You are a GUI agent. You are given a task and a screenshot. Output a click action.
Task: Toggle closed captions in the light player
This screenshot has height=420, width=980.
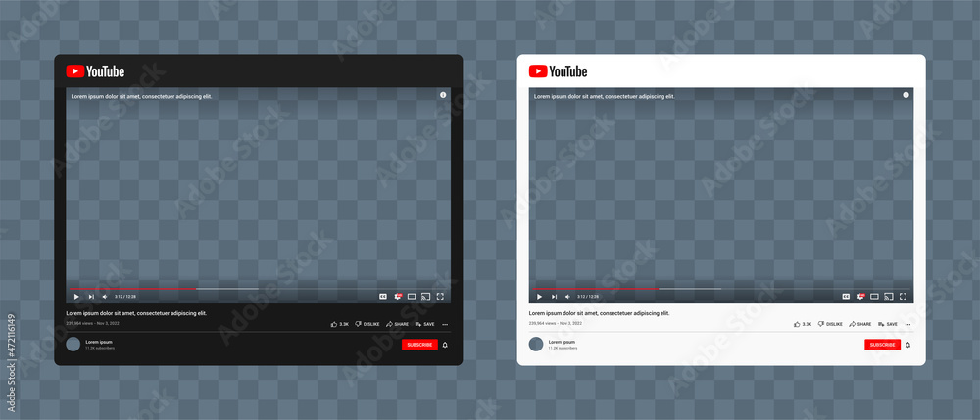tap(847, 297)
